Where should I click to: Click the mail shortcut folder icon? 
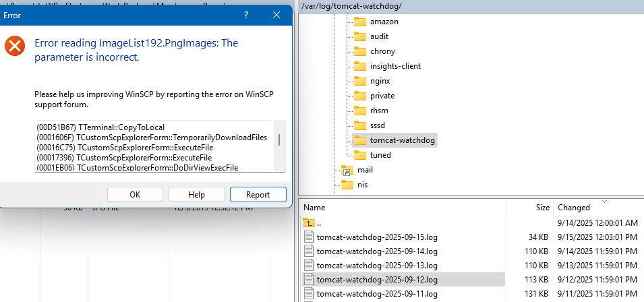click(347, 170)
